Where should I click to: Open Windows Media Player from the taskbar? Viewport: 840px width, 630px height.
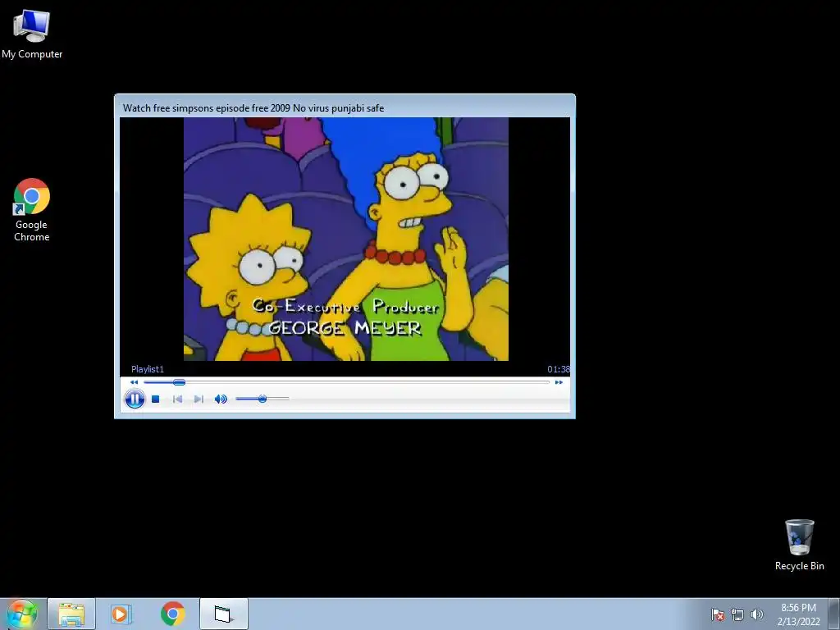[x=121, y=614]
